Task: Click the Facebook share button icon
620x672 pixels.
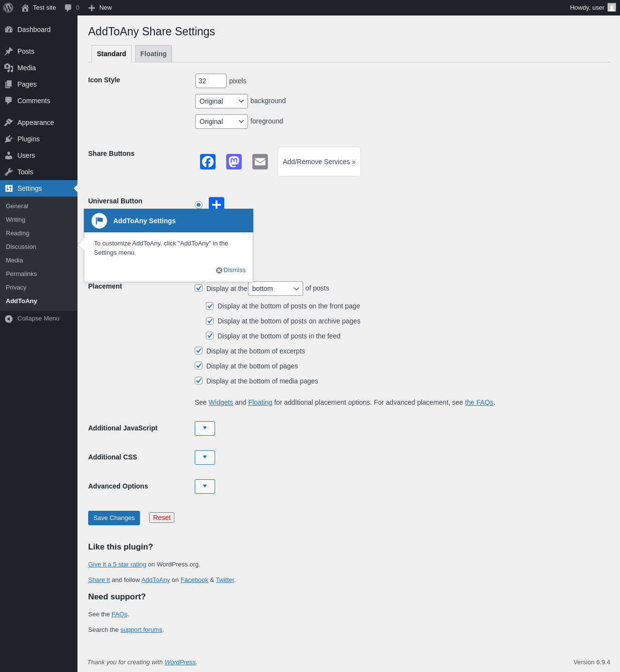Action: pos(208,162)
